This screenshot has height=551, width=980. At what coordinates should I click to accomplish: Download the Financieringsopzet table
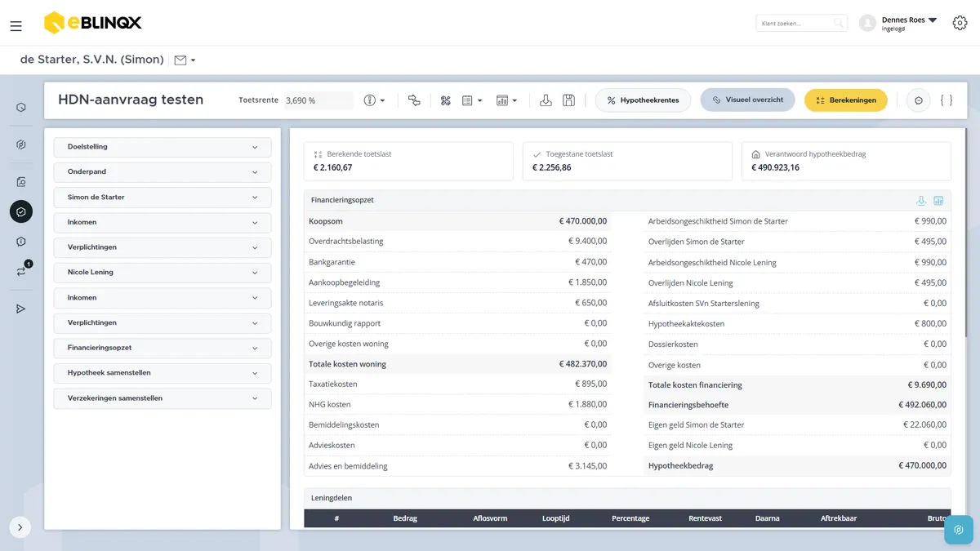point(921,200)
